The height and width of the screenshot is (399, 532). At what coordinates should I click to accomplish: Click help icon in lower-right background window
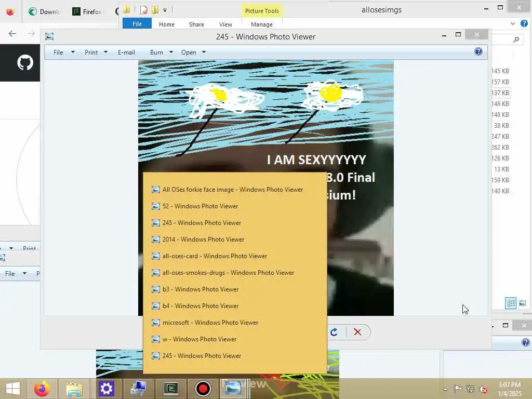pyautogui.click(x=526, y=342)
